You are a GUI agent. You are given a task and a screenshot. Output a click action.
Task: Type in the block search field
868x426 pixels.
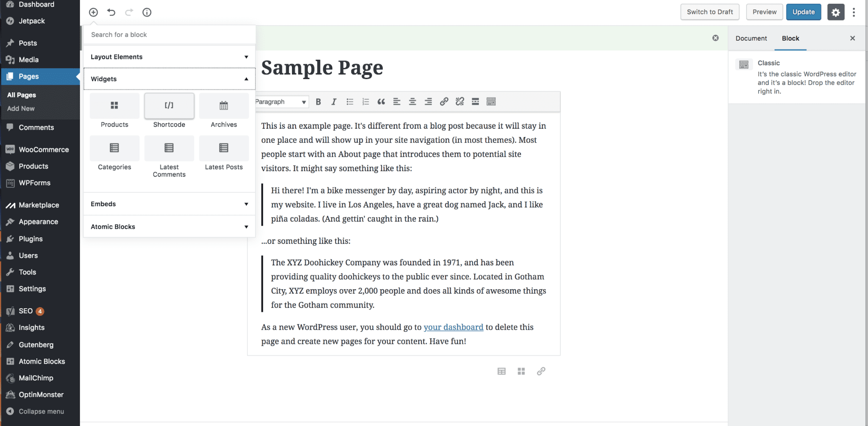169,34
